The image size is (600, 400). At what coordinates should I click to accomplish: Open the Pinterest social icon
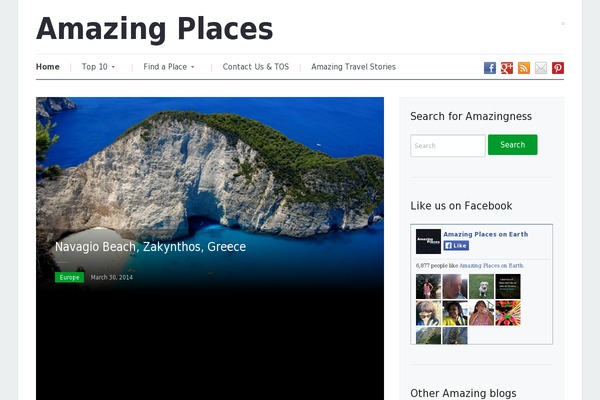pyautogui.click(x=558, y=68)
